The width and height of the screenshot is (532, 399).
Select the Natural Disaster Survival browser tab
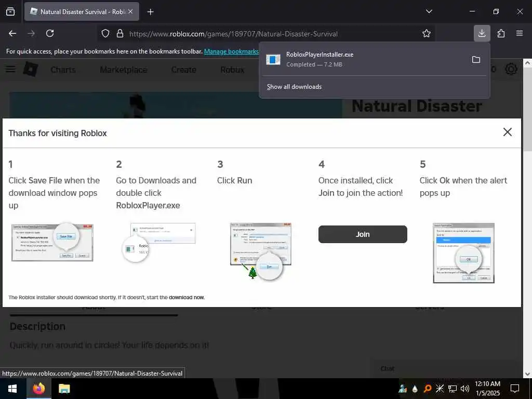pos(82,11)
